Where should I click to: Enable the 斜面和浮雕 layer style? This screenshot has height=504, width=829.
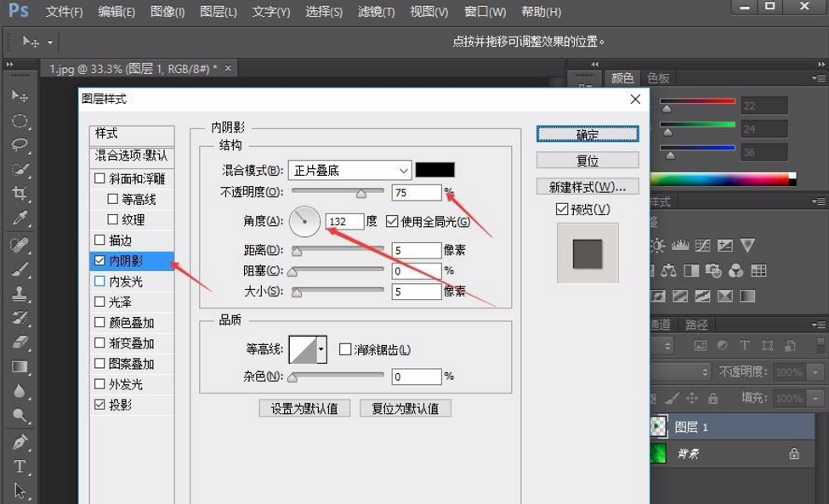(x=99, y=178)
